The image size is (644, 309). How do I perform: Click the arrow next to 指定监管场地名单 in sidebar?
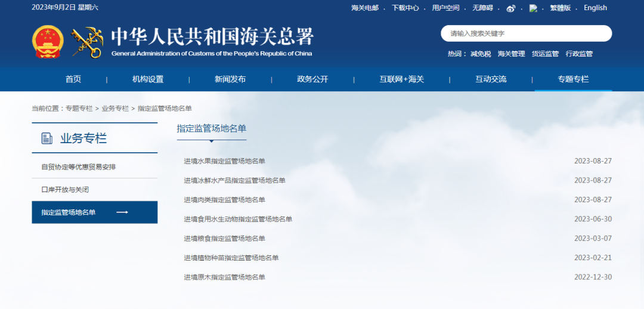[122, 212]
